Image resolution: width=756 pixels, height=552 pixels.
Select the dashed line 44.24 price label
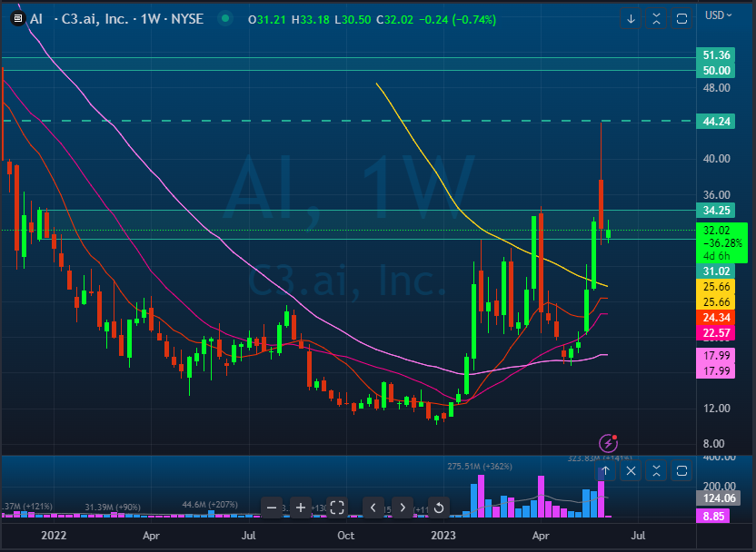tap(716, 122)
